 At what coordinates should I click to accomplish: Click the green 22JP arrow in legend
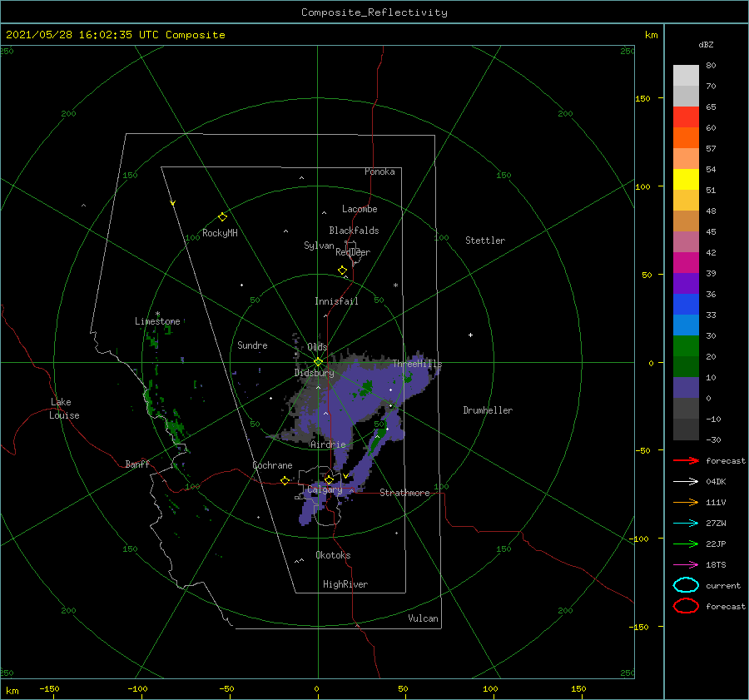(x=686, y=544)
